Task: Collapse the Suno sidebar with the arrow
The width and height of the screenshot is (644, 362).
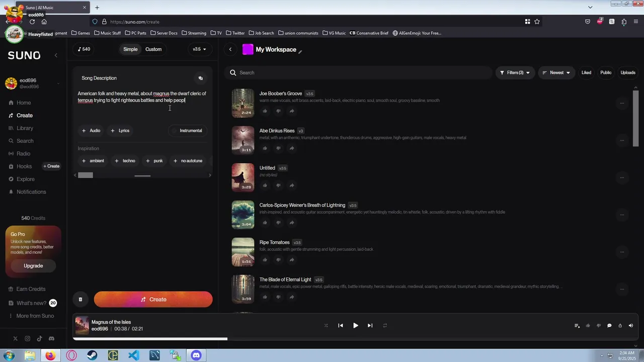Action: tap(56, 55)
